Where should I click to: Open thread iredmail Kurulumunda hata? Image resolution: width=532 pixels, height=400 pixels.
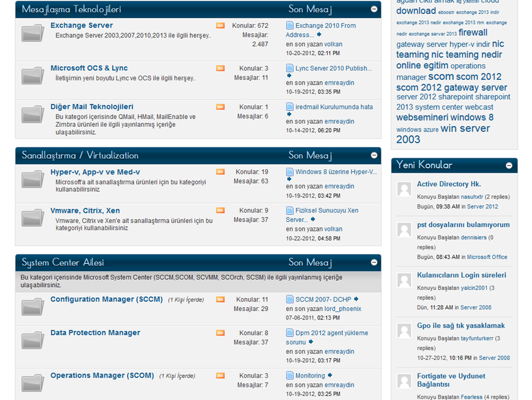[334, 107]
